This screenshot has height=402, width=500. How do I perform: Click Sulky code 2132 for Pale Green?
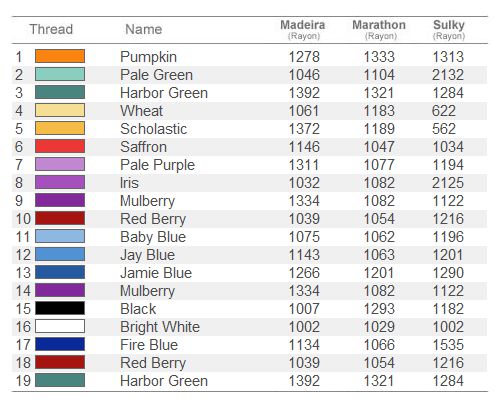(448, 75)
